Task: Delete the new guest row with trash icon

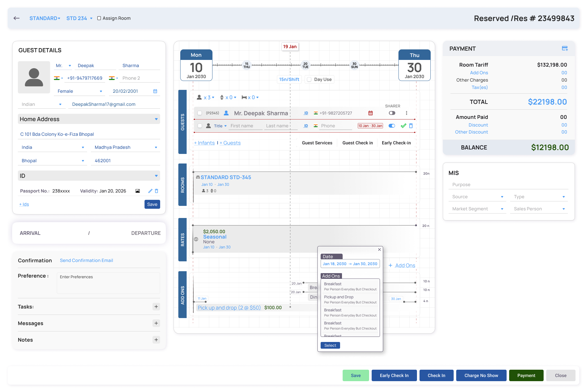Action: (411, 126)
